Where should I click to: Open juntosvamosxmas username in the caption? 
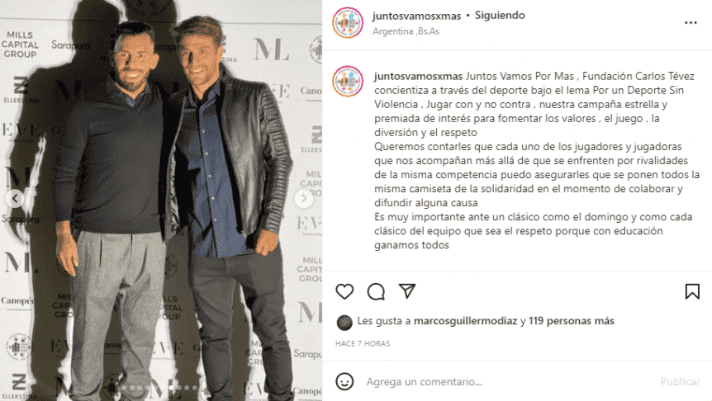coord(418,76)
